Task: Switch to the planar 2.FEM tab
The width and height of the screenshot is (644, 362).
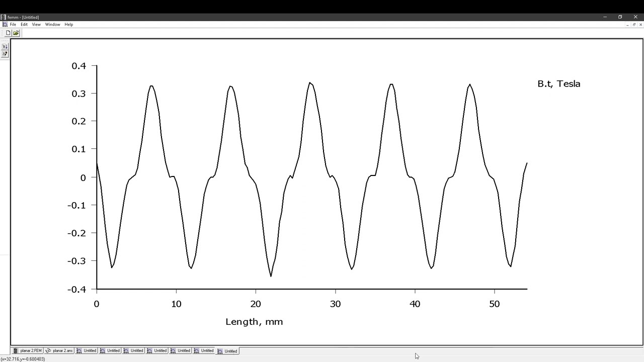Action: [28, 351]
